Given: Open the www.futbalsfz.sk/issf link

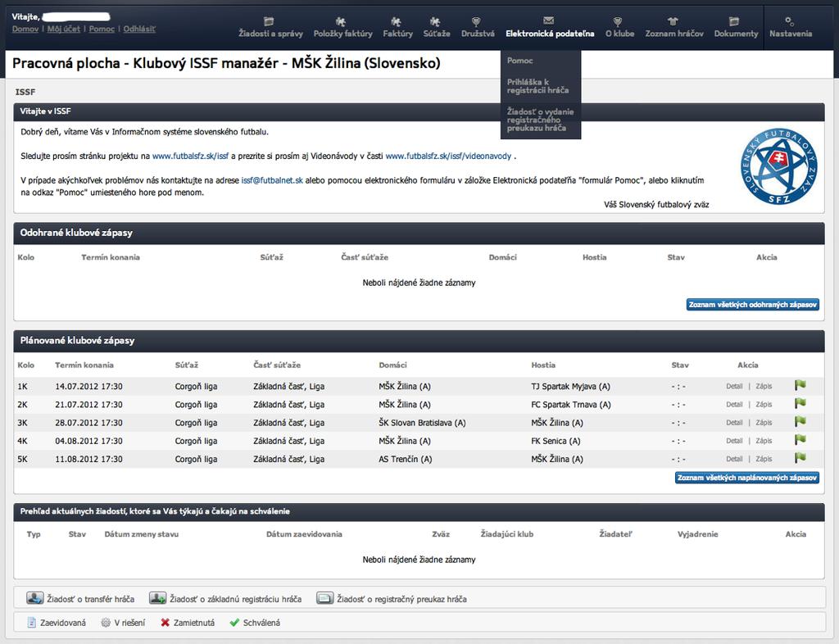Looking at the screenshot, I should click(190, 156).
